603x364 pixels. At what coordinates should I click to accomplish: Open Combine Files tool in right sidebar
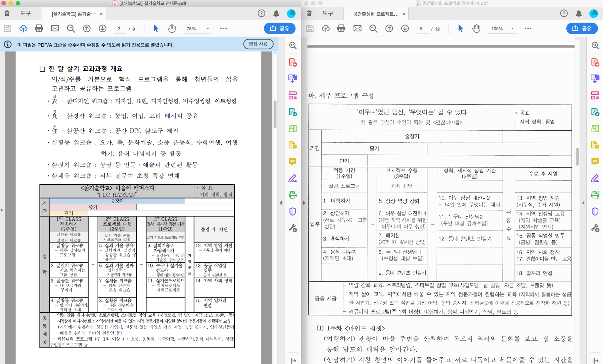(x=595, y=79)
